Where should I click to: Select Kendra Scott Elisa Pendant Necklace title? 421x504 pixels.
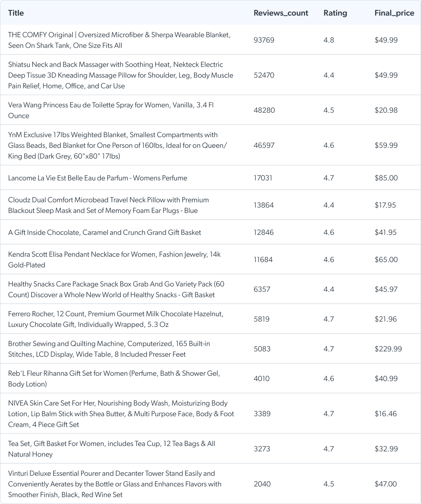[114, 260]
